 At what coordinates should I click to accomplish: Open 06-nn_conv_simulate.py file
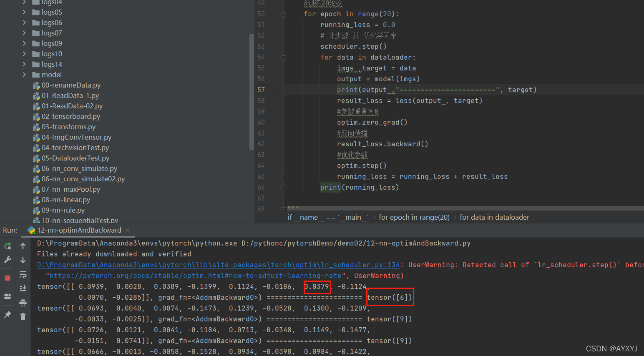coord(79,168)
